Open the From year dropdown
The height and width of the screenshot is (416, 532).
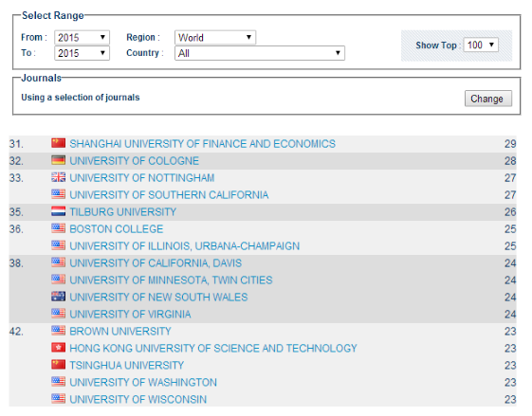click(82, 37)
